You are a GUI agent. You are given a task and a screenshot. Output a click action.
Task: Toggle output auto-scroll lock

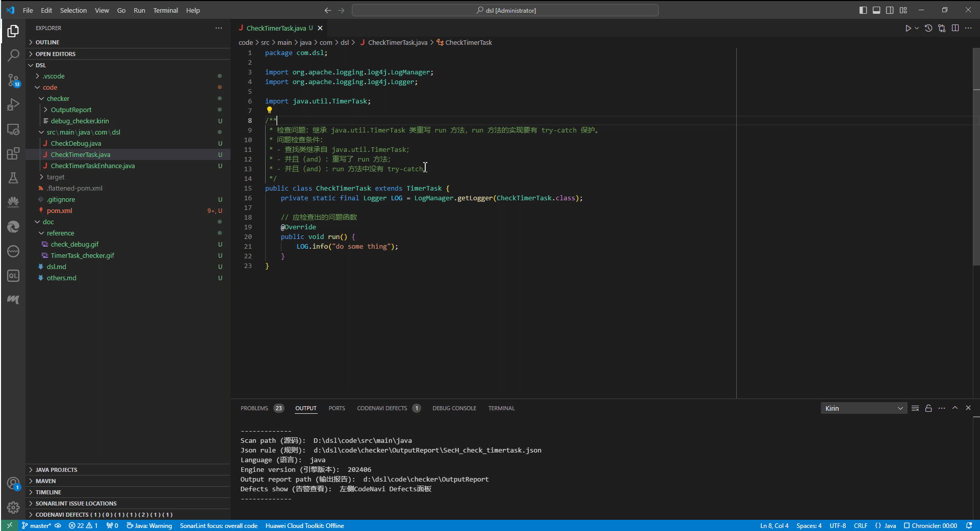point(929,408)
